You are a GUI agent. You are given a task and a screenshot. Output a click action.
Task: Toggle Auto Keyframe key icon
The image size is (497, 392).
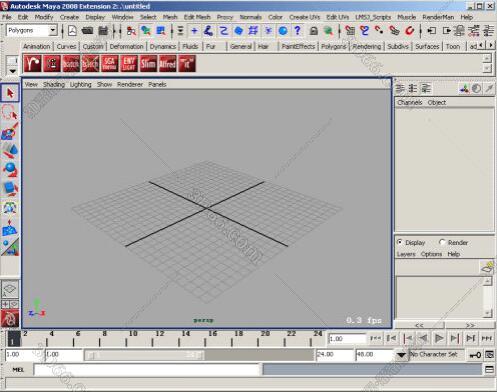475,355
